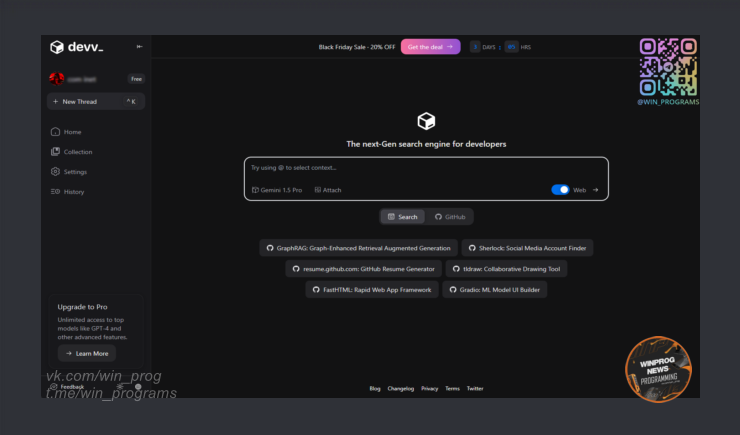Open the Changelog footer link
The image size is (740, 435).
(401, 389)
